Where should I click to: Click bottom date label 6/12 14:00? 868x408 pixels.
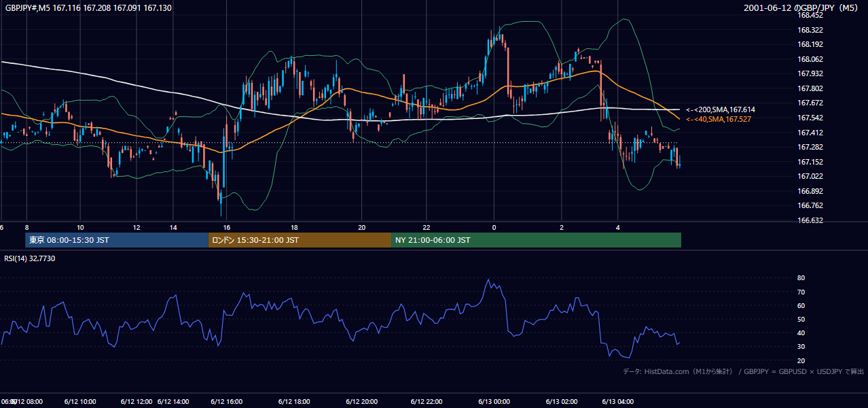coord(173,402)
